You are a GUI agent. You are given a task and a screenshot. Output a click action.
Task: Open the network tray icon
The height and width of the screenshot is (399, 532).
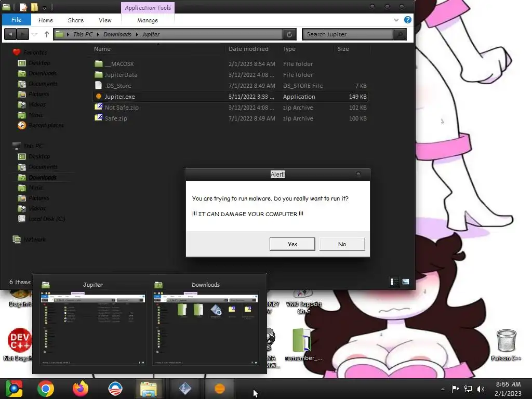[x=468, y=389]
